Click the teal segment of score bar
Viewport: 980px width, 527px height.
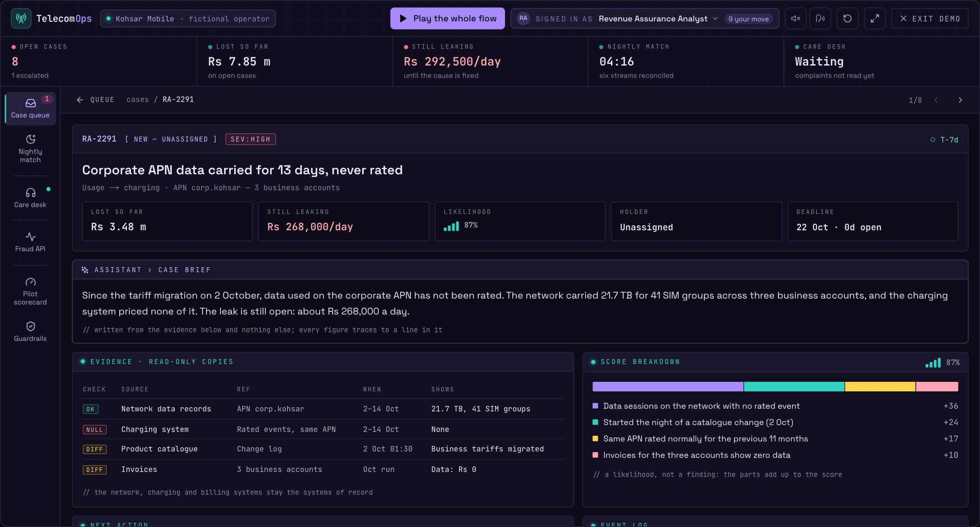pos(794,387)
